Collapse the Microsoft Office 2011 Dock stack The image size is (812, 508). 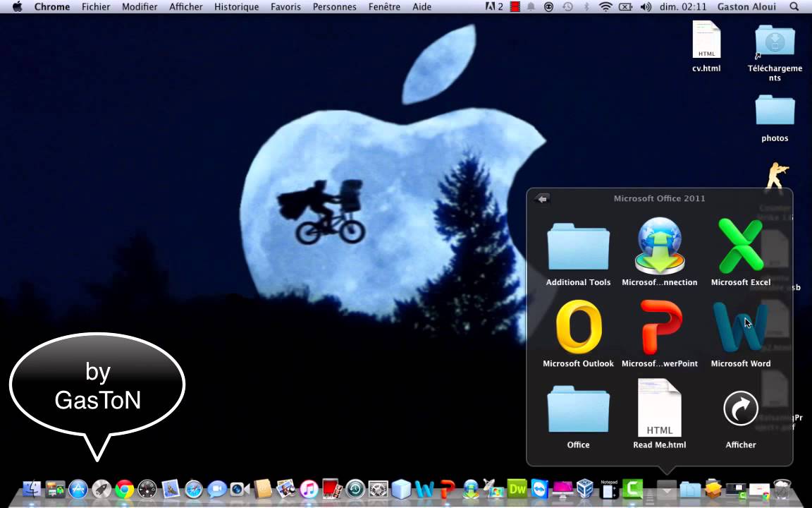(x=667, y=489)
